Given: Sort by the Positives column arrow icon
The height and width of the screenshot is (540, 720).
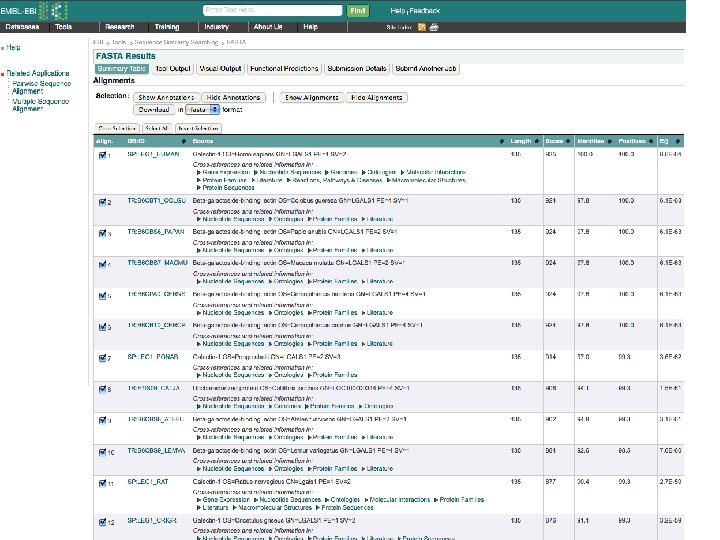Looking at the screenshot, I should coord(651,141).
